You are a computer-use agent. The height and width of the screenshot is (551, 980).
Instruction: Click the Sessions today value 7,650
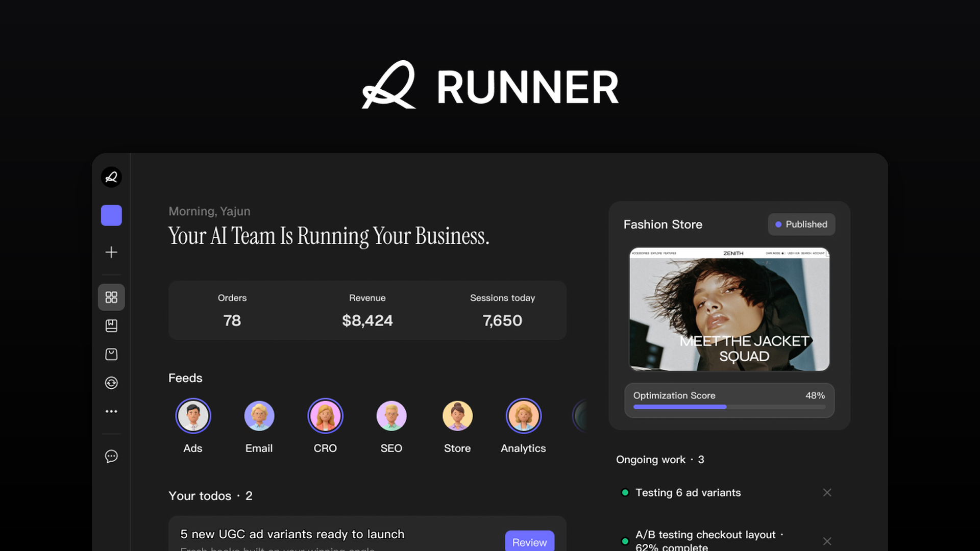coord(503,320)
